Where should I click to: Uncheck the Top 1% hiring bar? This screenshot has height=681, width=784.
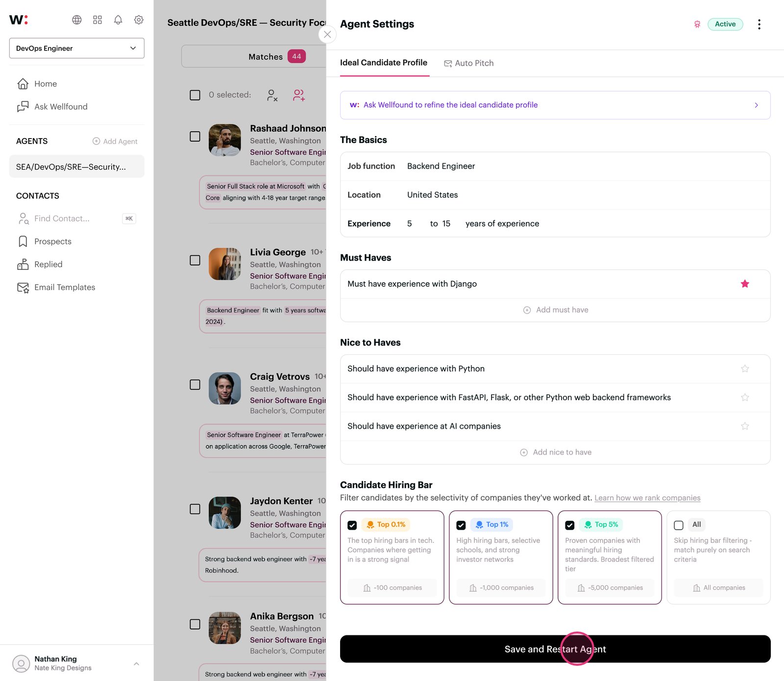461,525
